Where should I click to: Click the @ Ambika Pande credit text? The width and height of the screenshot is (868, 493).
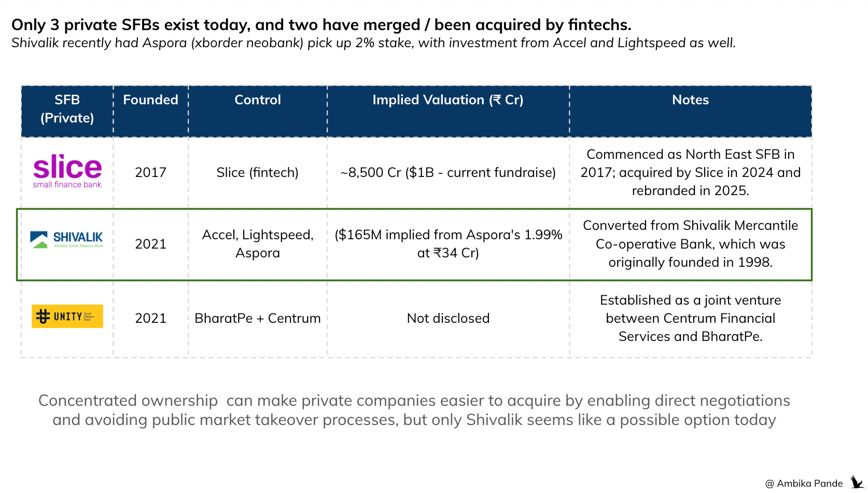coord(804,483)
